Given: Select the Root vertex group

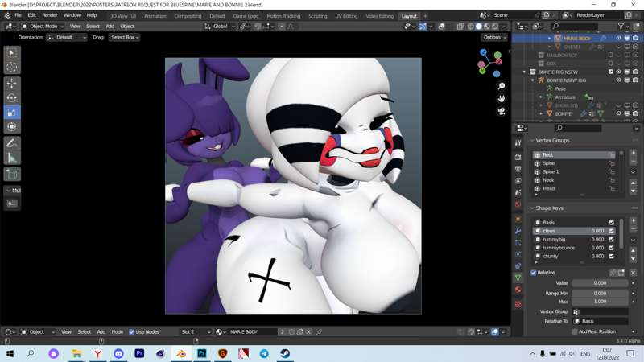Looking at the screenshot, I should [x=574, y=155].
